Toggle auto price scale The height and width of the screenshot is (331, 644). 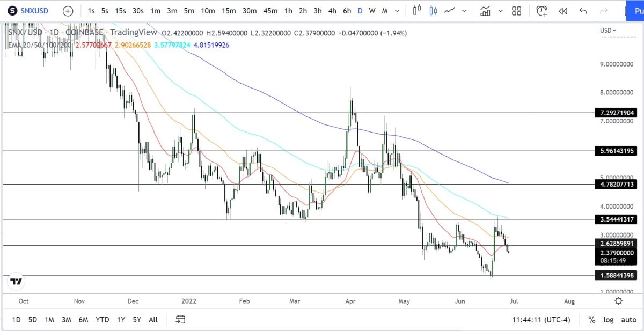628,319
